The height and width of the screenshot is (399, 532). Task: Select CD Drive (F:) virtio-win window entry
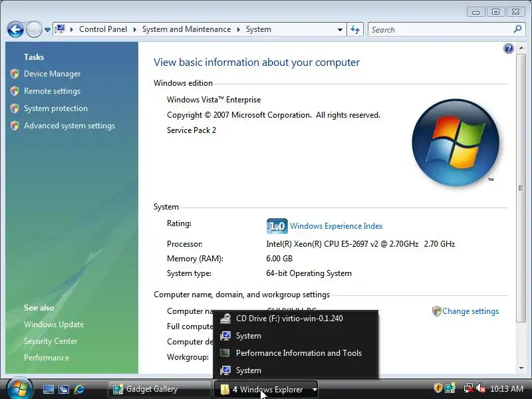click(295, 319)
